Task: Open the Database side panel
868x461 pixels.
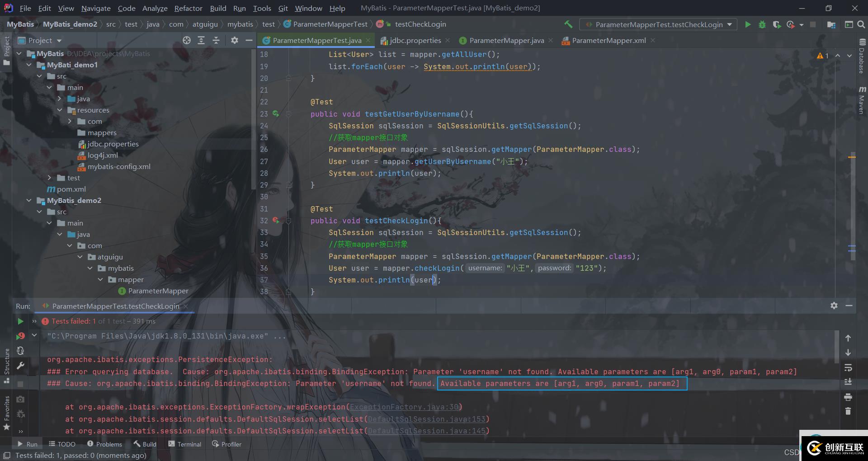Action: pyautogui.click(x=862, y=56)
